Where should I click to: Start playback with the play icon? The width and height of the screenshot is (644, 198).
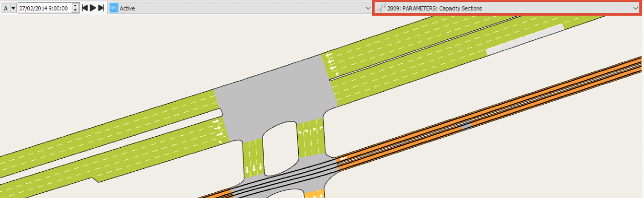(93, 8)
